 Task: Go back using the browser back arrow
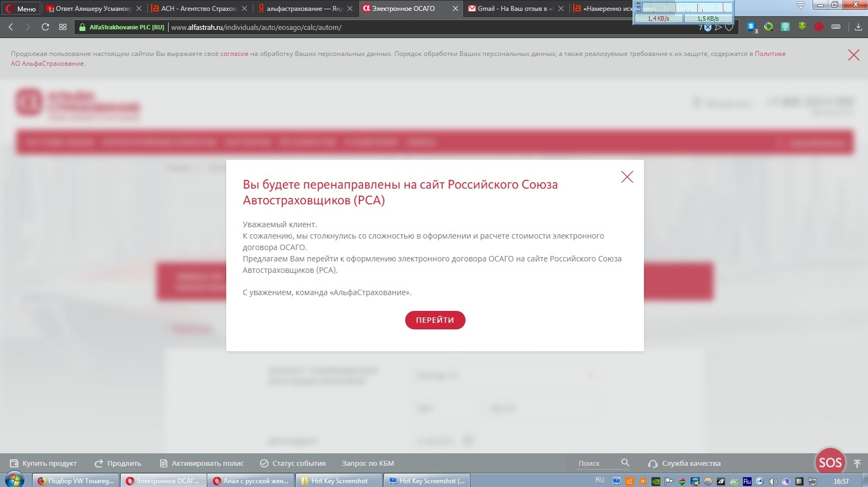[11, 27]
